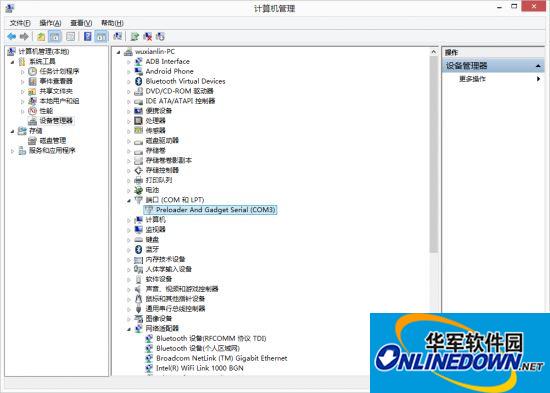550x393 pixels.
Task: Select 存储卷 category text
Action: 155,151
